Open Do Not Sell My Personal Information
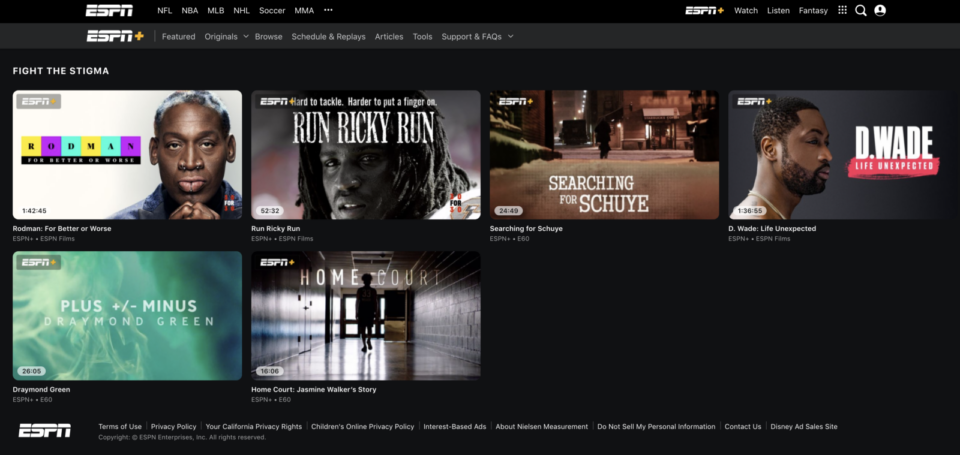 [x=656, y=427]
